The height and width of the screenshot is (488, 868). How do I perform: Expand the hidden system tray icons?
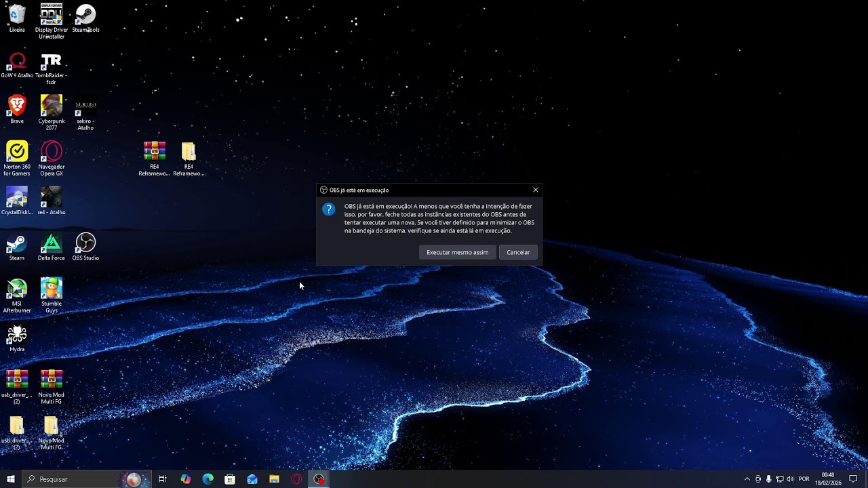pyautogui.click(x=747, y=479)
